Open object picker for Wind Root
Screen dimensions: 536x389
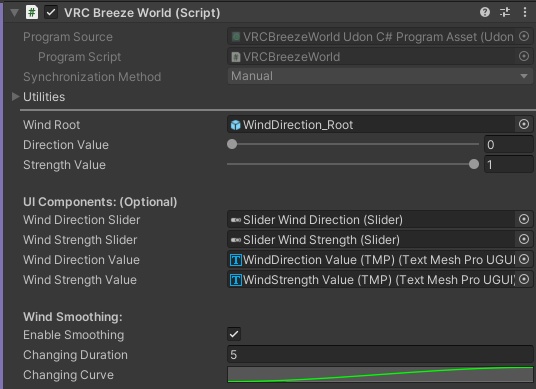524,124
